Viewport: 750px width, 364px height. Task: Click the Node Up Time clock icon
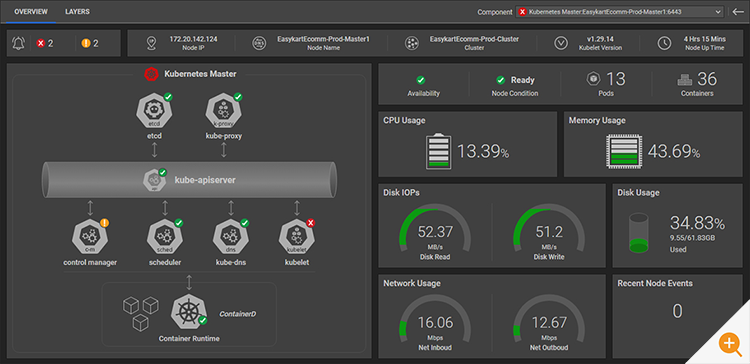664,43
